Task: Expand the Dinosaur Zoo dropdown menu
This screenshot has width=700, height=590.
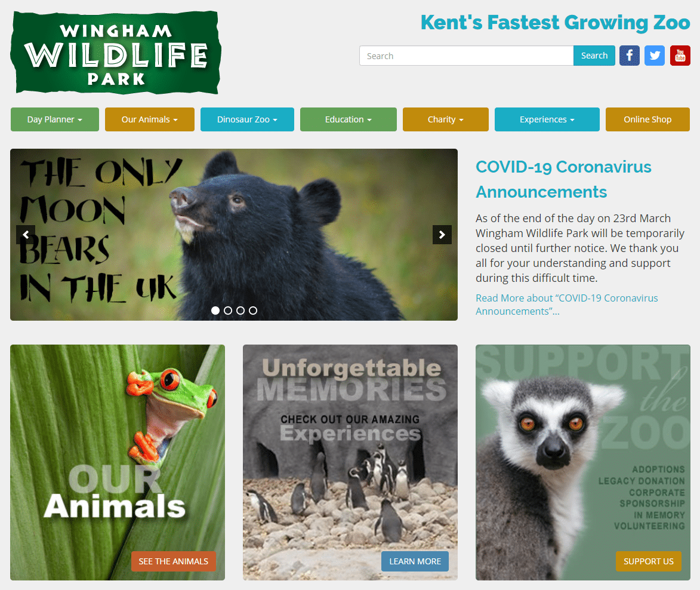Action: [x=247, y=119]
